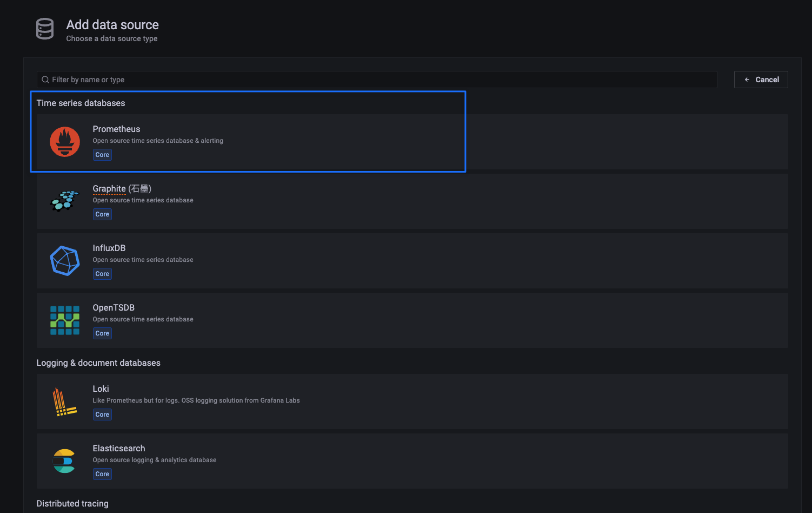Choose the InfluxDB data source title
This screenshot has height=513, width=812.
point(109,248)
